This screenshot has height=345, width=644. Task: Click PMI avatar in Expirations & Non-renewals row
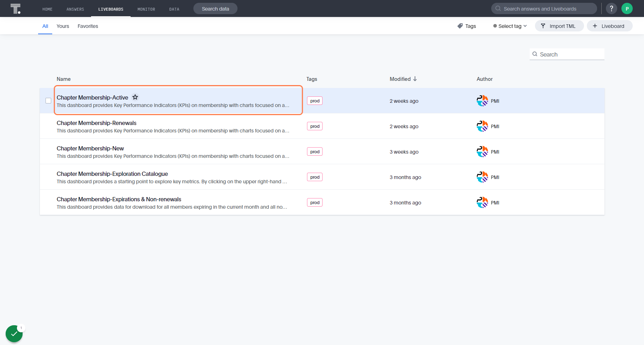482,203
